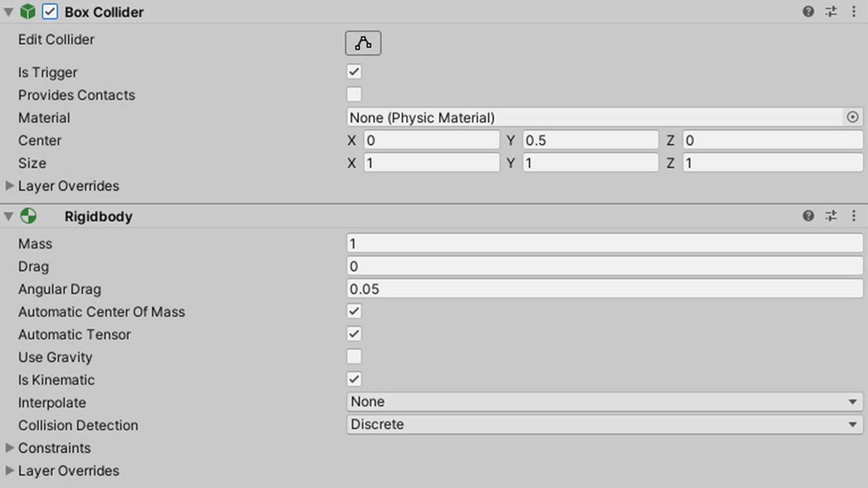Open the Collision Detection dropdown
868x488 pixels.
pos(604,424)
